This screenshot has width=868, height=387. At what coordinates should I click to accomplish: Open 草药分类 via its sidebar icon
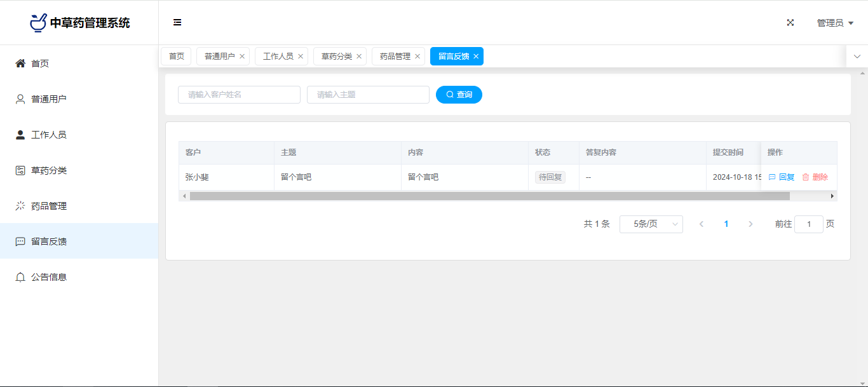(20, 170)
